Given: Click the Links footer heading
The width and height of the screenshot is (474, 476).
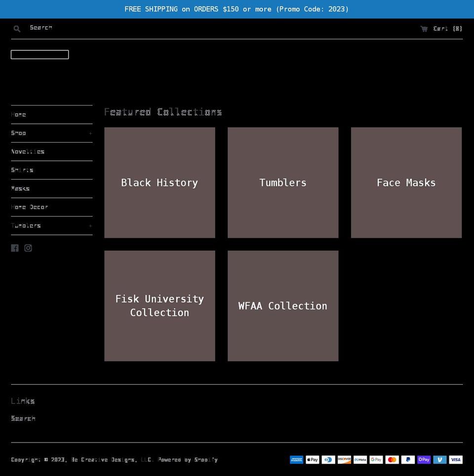Looking at the screenshot, I should [x=23, y=402].
